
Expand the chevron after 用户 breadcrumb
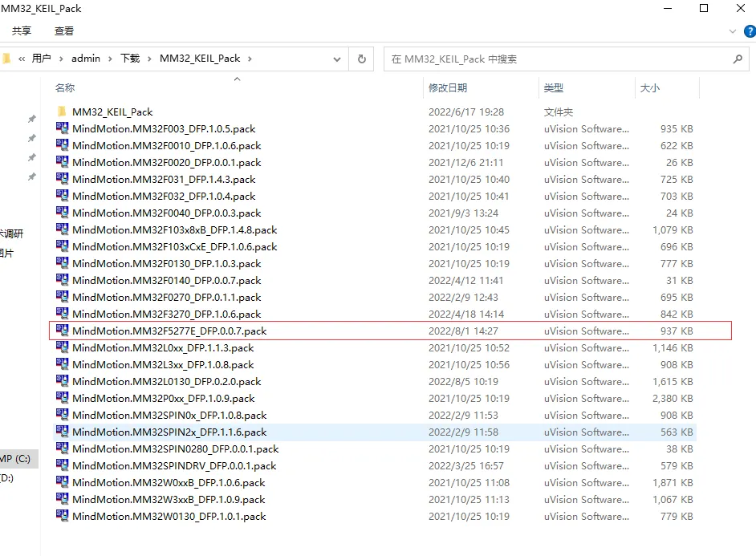pos(61,59)
